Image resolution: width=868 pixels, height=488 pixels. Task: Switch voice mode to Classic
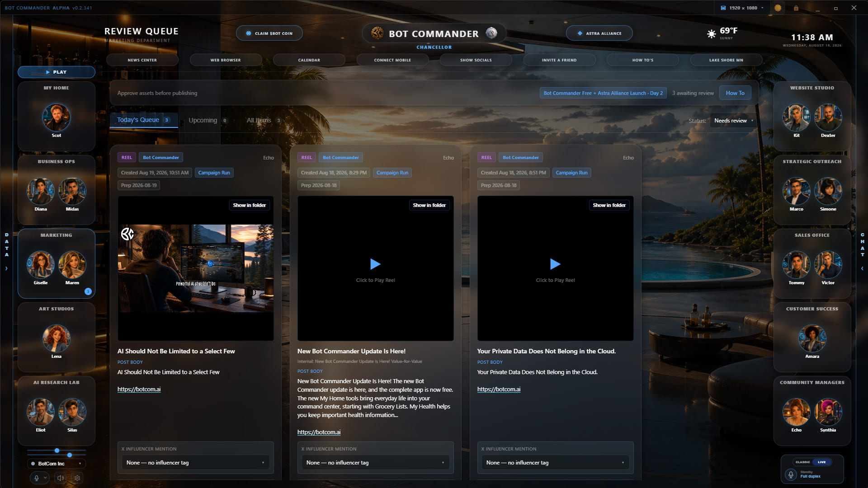pyautogui.click(x=802, y=462)
